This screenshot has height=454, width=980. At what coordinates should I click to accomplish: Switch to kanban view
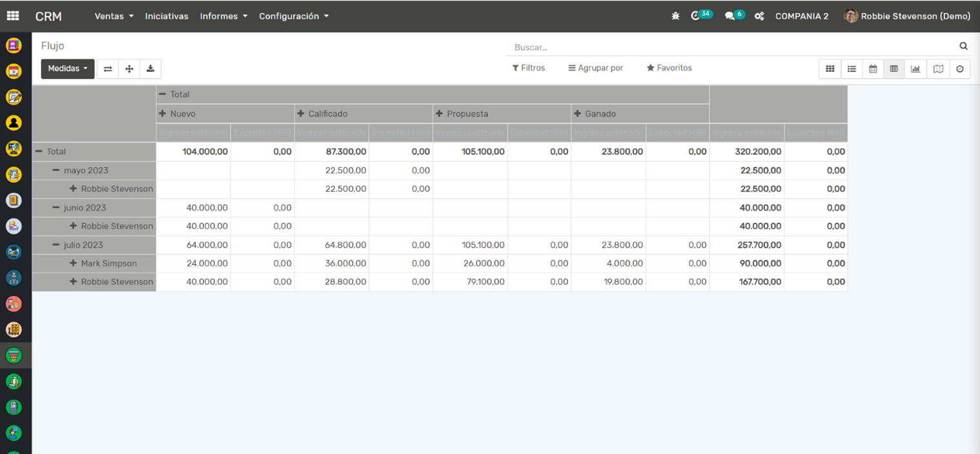point(830,69)
